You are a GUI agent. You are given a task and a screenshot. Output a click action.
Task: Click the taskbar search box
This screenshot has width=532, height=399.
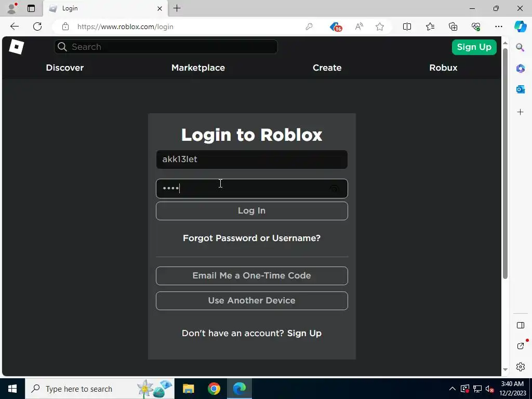[100, 389]
